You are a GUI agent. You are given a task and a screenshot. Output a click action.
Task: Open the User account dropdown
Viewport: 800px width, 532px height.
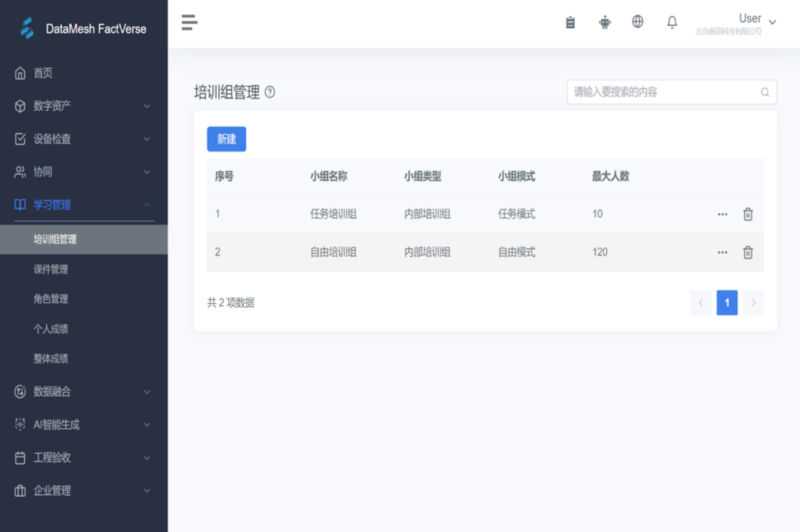click(756, 21)
